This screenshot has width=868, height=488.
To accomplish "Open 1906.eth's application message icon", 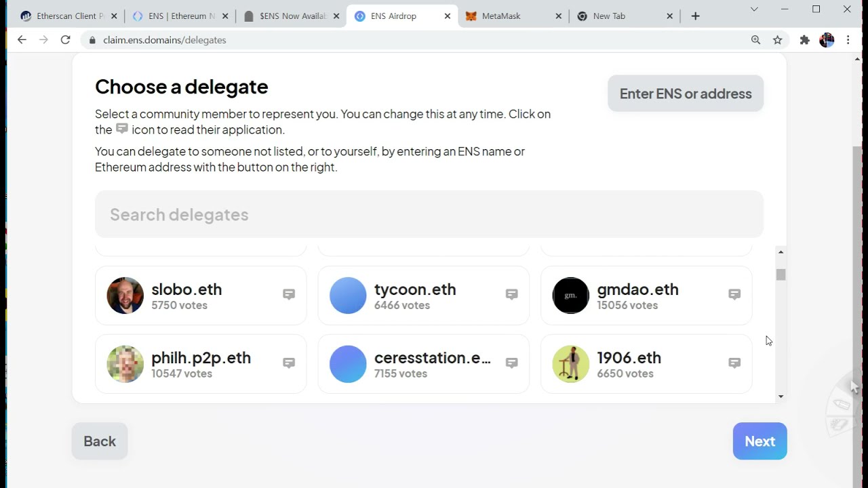I will 734,363.
